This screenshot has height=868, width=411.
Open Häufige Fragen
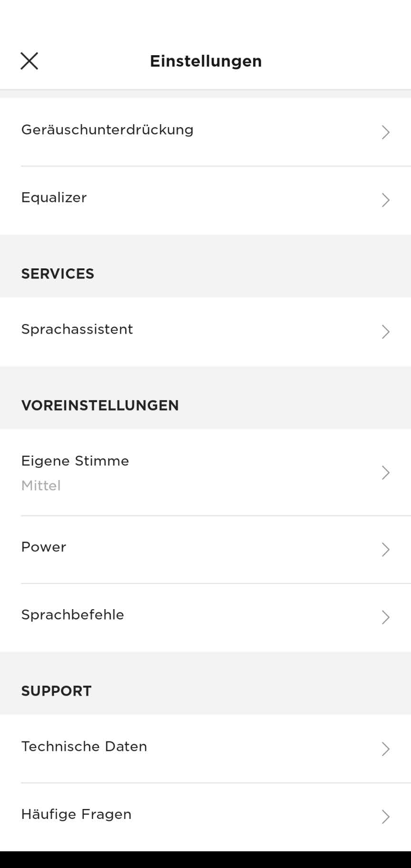click(77, 815)
